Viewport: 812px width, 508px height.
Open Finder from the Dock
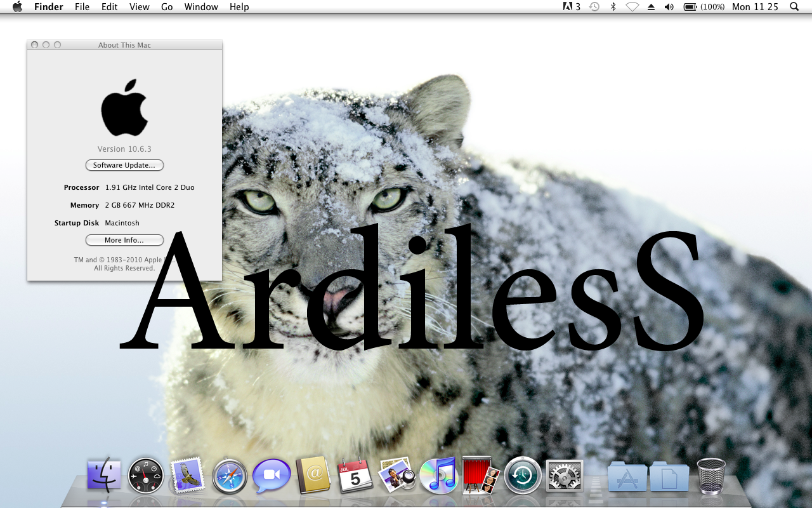pyautogui.click(x=104, y=475)
